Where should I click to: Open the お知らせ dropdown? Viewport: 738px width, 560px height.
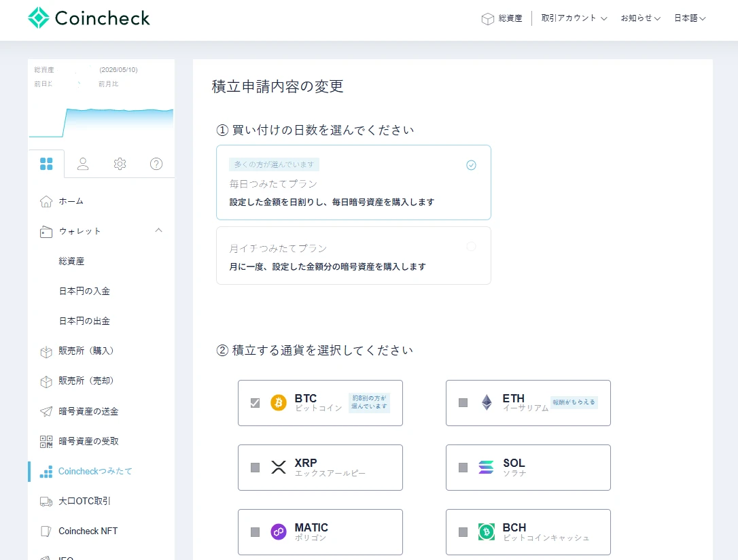(641, 18)
